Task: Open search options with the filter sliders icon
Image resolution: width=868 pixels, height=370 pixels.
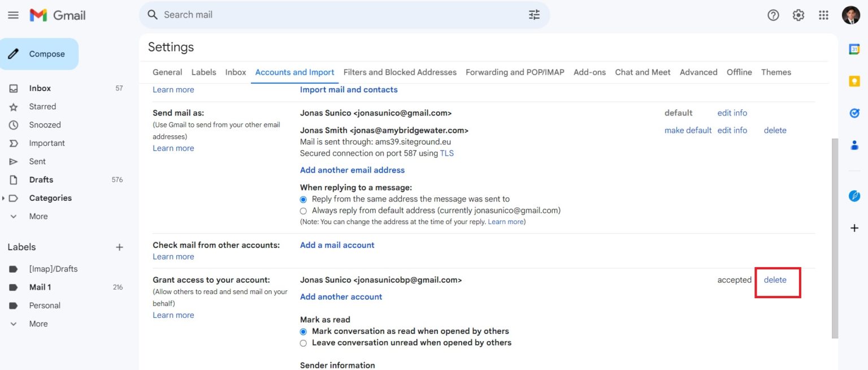Action: 534,14
